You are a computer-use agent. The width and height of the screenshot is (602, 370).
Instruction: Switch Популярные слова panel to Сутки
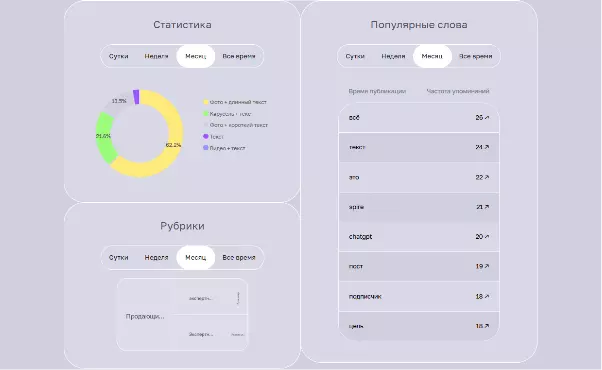click(355, 56)
